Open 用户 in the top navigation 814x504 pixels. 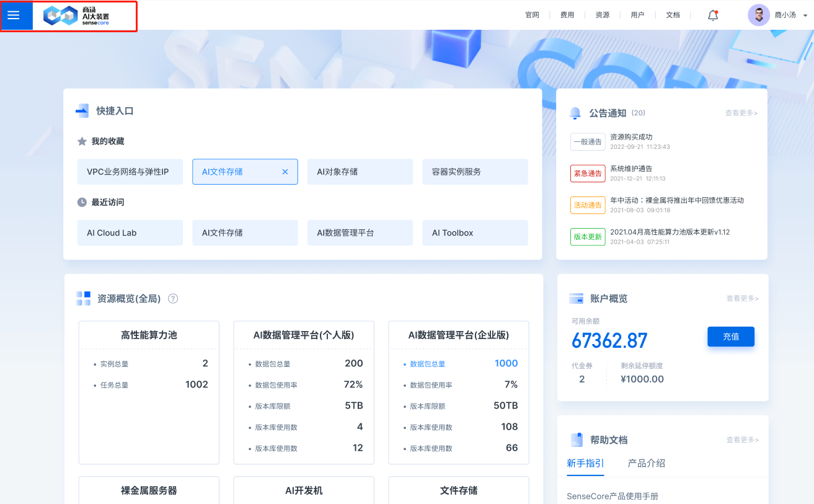tap(637, 15)
